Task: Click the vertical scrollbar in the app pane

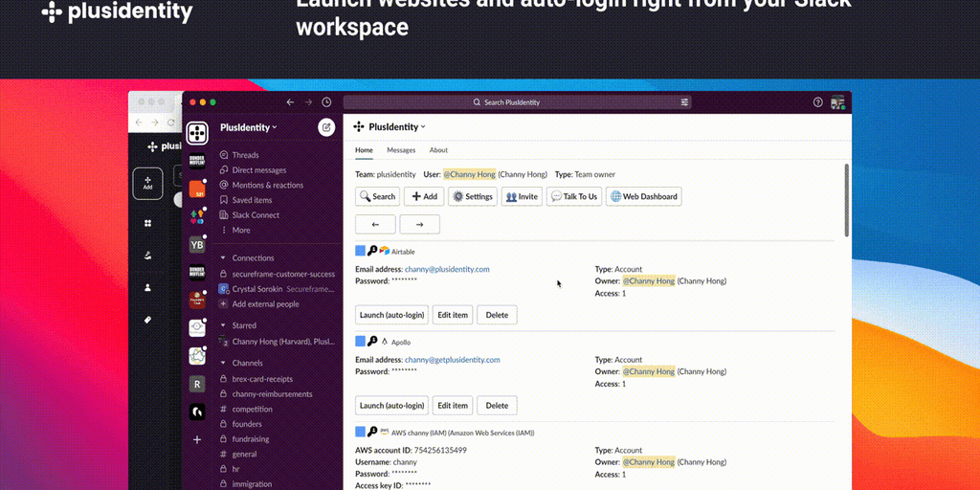Action: [x=846, y=199]
